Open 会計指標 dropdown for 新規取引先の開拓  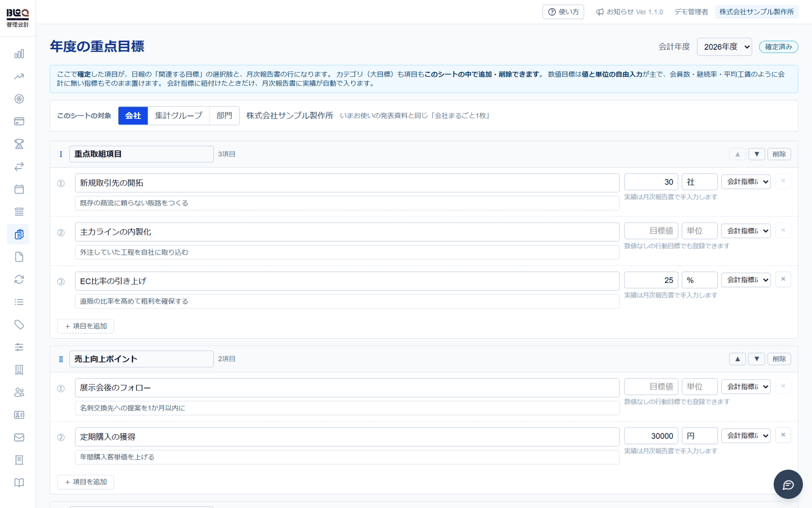746,182
